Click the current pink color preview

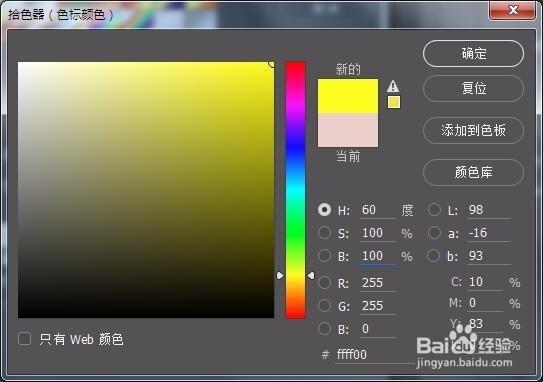tap(348, 130)
